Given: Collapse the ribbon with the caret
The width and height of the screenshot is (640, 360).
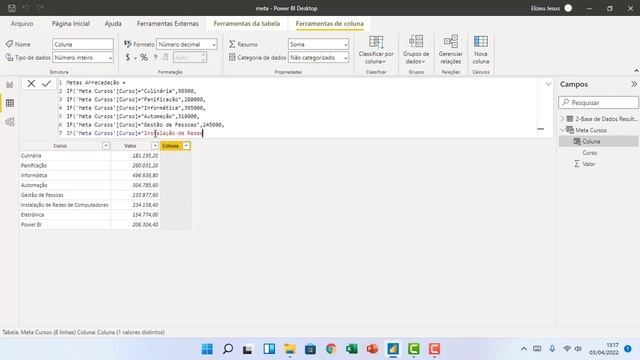Looking at the screenshot, I should (636, 71).
